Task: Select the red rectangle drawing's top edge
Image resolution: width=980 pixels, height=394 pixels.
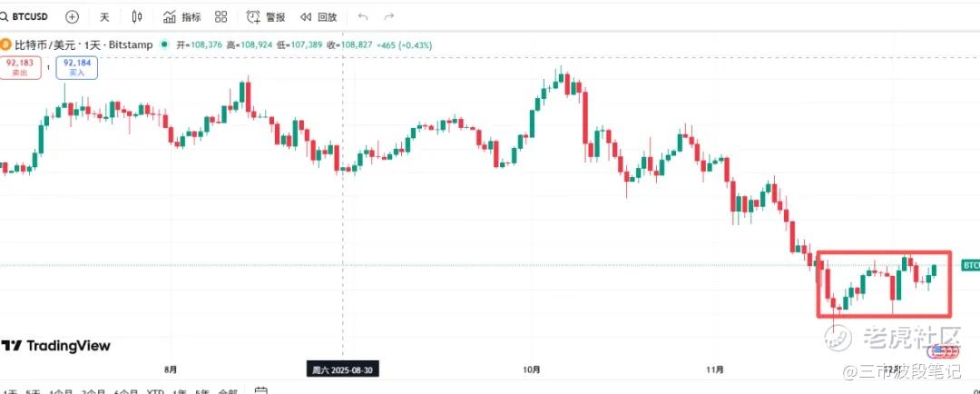Action: 885,252
